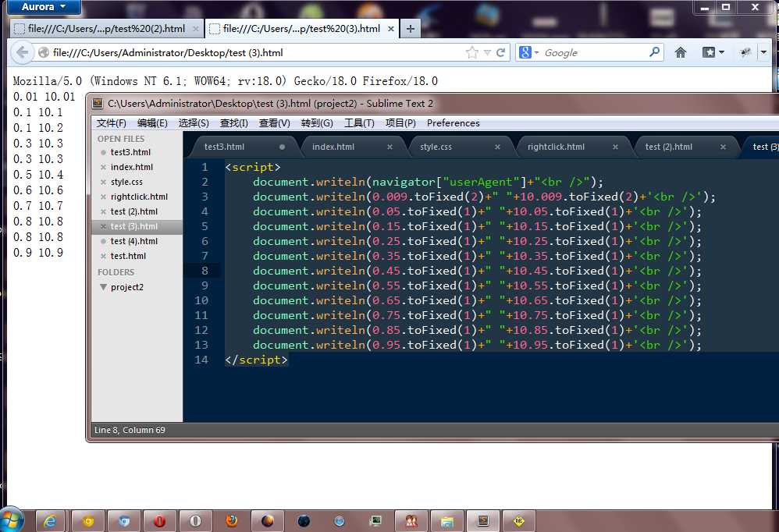
Task: Close the test%20(2).html browser tab
Action: pos(196,29)
